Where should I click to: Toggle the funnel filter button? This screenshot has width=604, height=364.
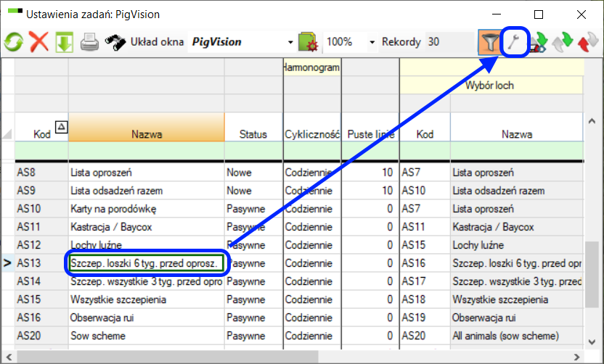(x=489, y=42)
